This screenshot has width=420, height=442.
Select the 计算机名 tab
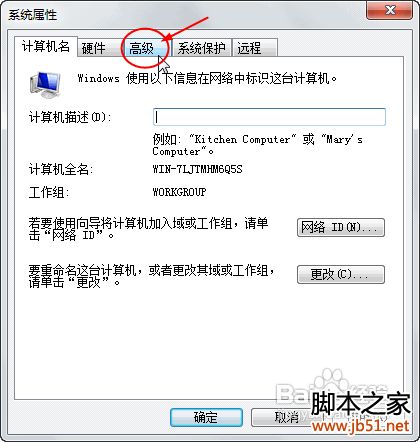46,47
